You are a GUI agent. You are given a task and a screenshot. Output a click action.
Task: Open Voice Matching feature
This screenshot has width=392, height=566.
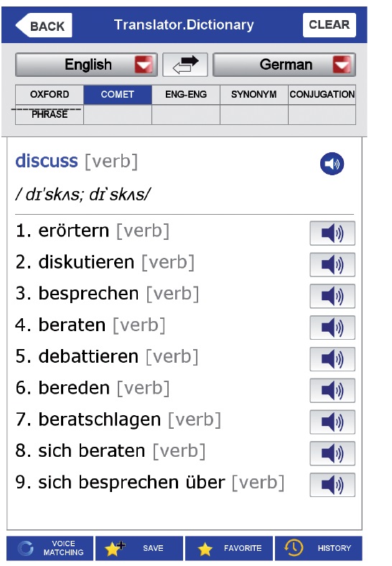click(x=50, y=548)
